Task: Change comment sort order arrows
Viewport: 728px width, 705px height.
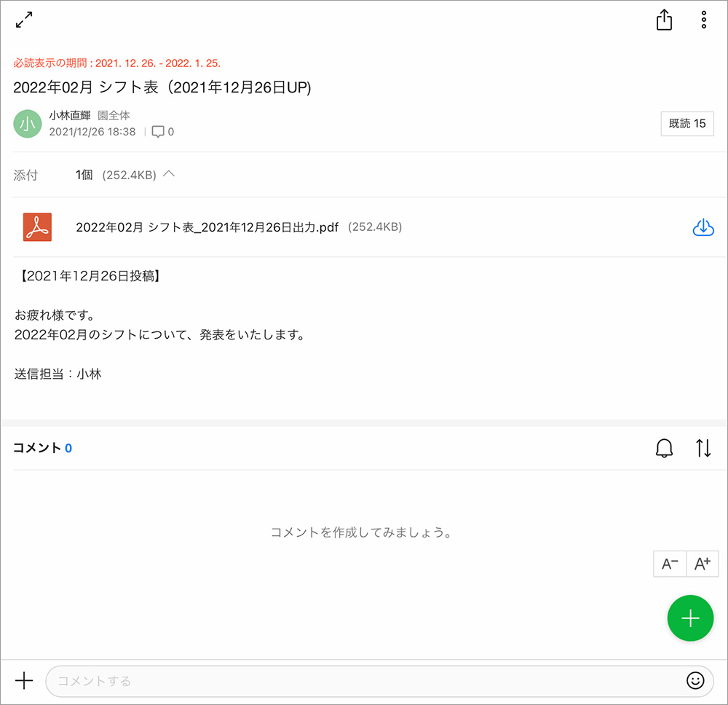Action: pyautogui.click(x=703, y=448)
